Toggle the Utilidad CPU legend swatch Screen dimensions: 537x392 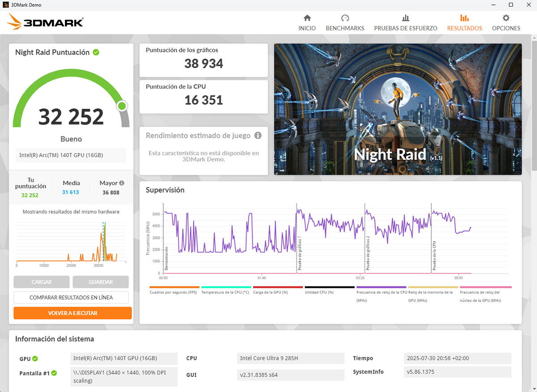click(x=330, y=287)
